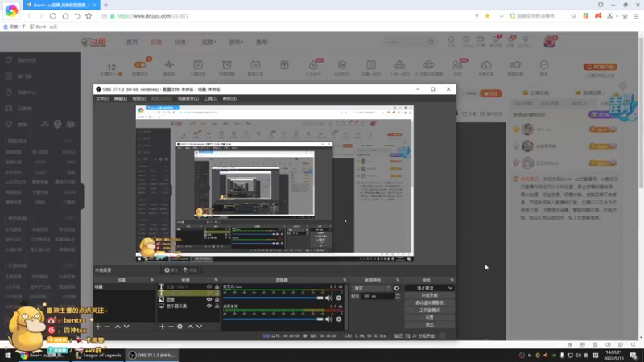Click the Douyu search input field
Screen dimensions: 644x362
[x=406, y=42]
